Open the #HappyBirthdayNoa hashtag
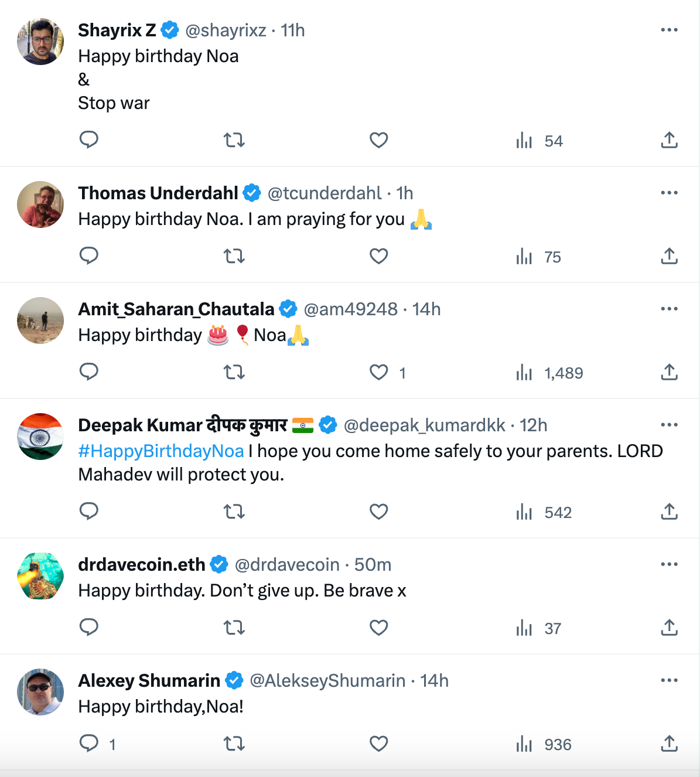 click(x=161, y=451)
